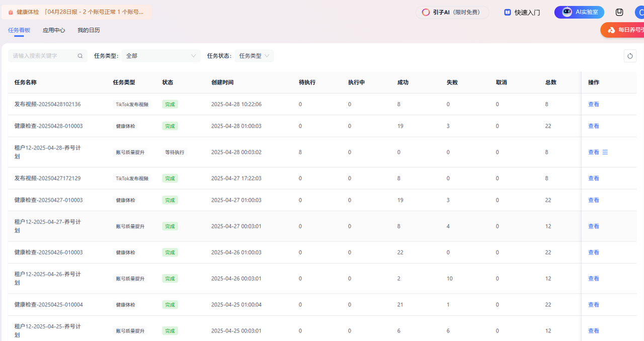Click TikTok发布视频 tag in row 发布视频-20250427172129
The image size is (644, 341).
point(132,178)
